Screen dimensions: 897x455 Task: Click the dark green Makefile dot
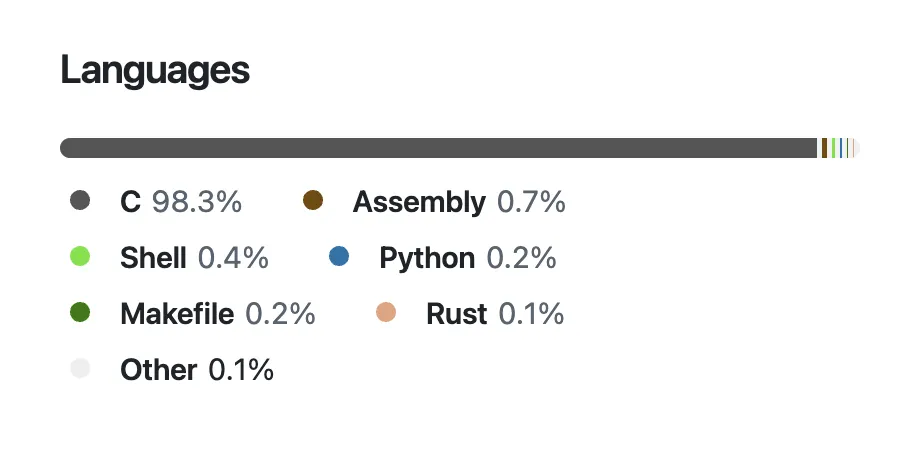(81, 313)
